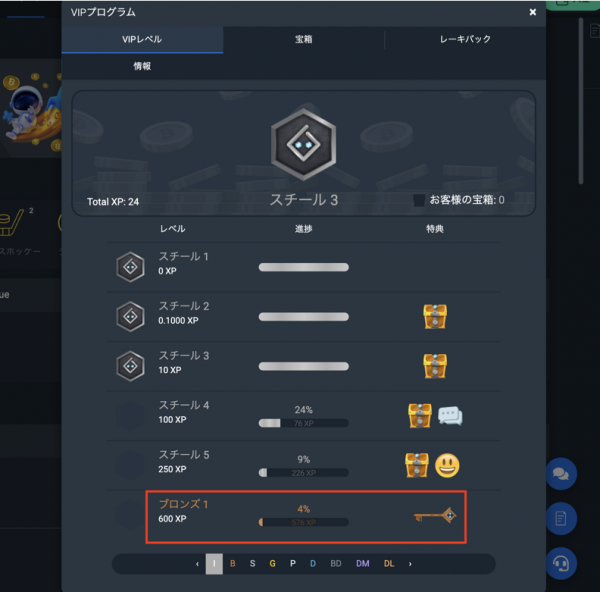Switch to the 宝箱 tab
The height and width of the screenshot is (592, 600).
(304, 39)
